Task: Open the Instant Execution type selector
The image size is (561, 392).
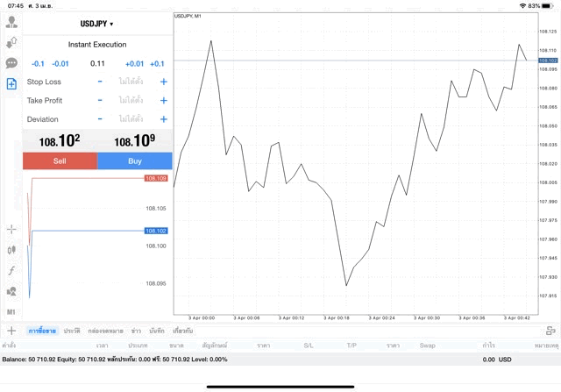Action: point(97,45)
